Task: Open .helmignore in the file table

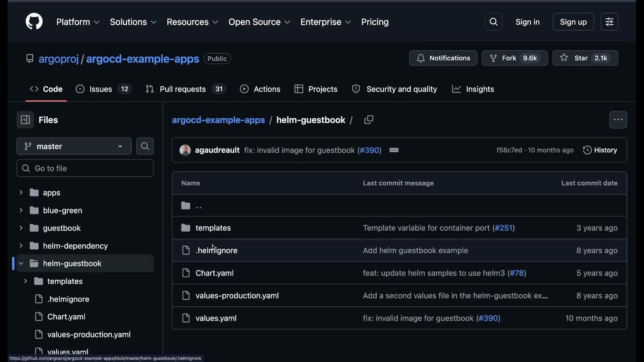Action: tap(217, 251)
